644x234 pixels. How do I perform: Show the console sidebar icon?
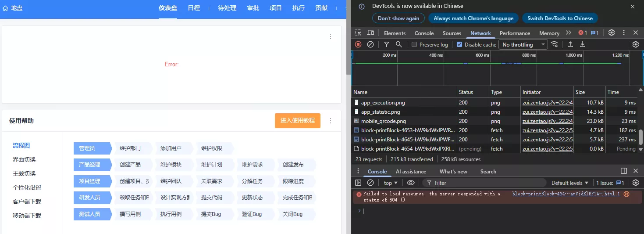[x=358, y=183]
